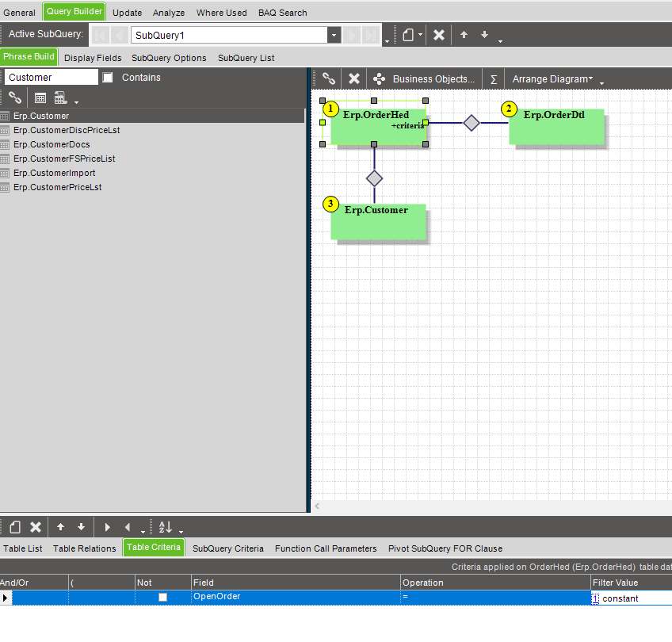672x642 pixels.
Task: Switch to the Table List tab
Action: 23,548
